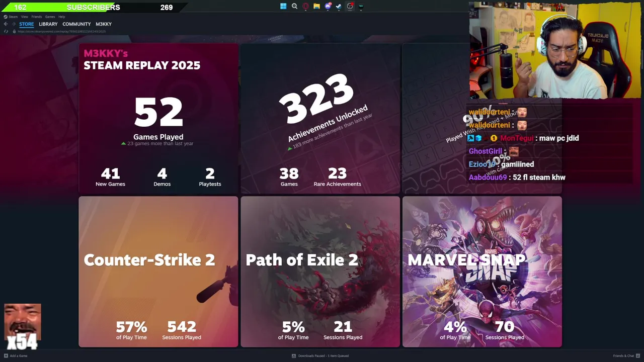Open the Opera browser taskbar icon
The image size is (644, 362).
point(305,7)
